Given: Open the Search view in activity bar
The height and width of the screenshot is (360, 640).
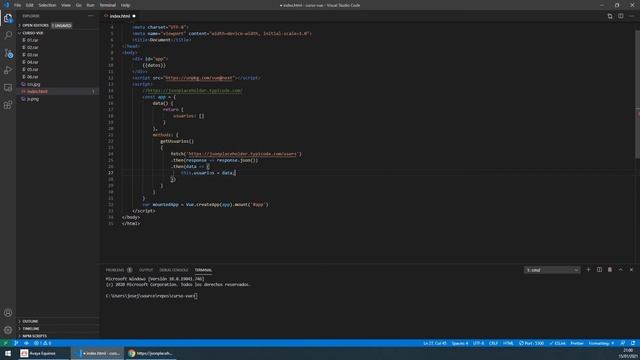Looking at the screenshot, I should 8,36.
